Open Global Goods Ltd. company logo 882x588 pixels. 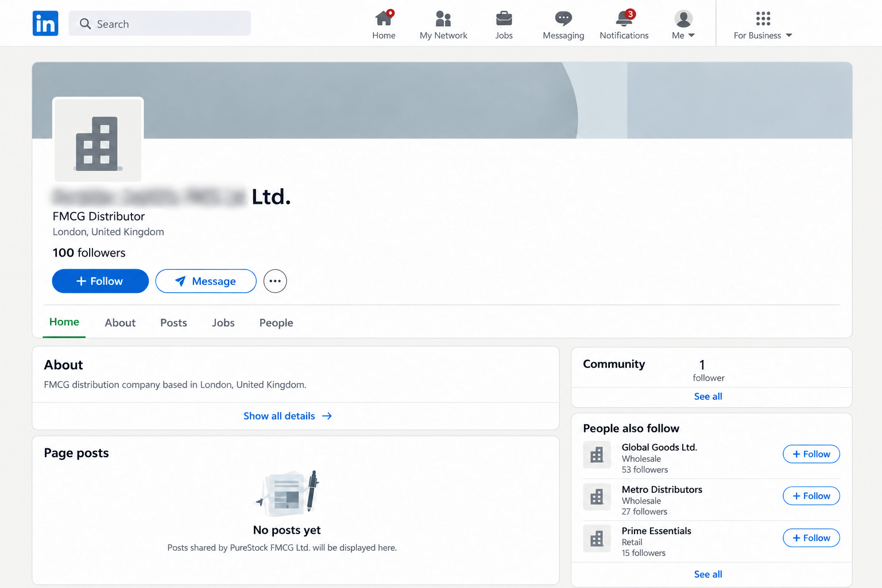pyautogui.click(x=597, y=455)
